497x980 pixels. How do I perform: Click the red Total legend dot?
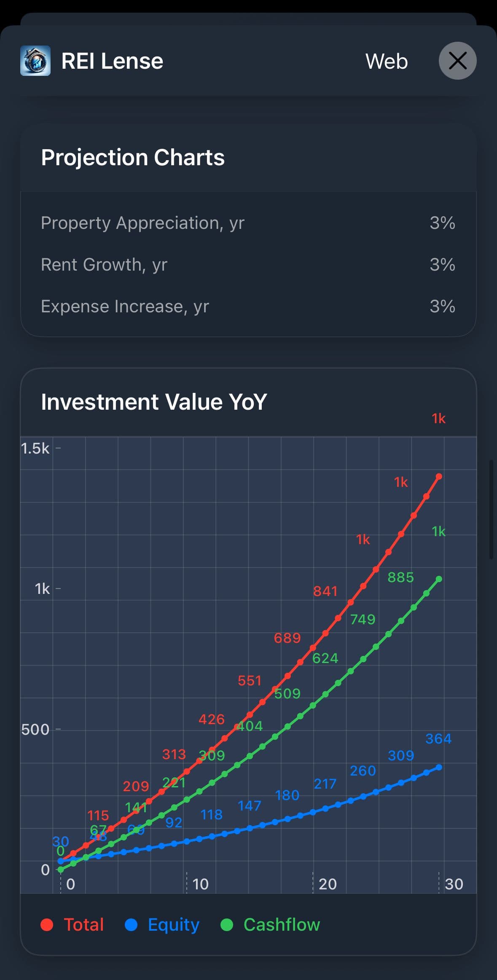click(47, 925)
